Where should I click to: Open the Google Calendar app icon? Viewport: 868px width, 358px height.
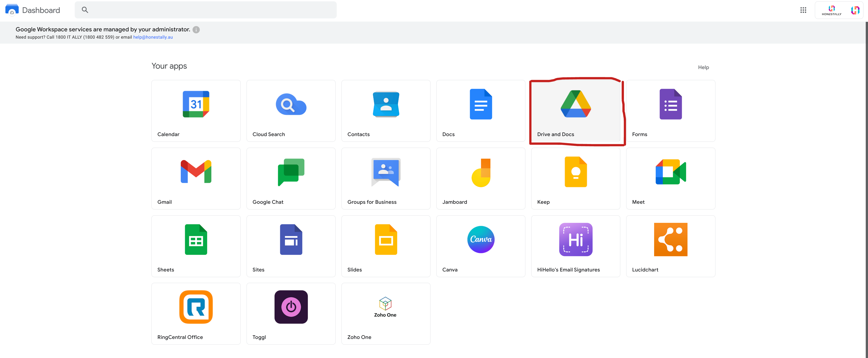[196, 104]
